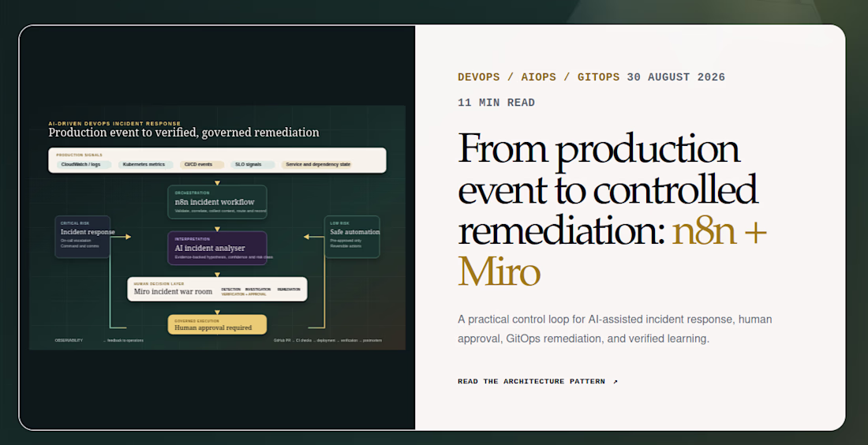868x445 pixels.
Task: Click the golden 'n8n + Miro' headline text
Action: [612, 251]
